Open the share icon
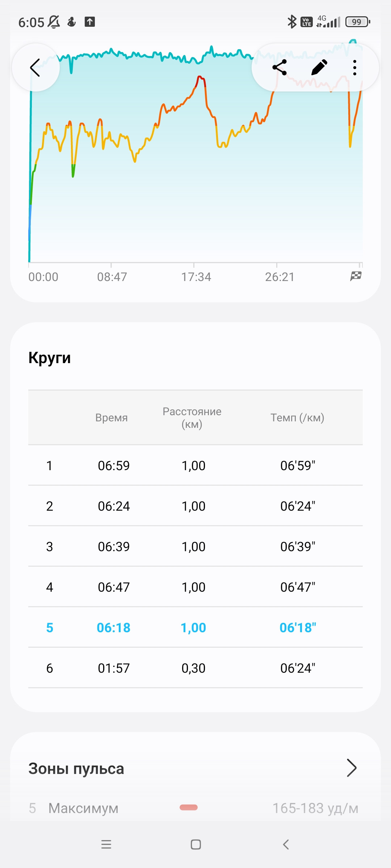This screenshot has height=868, width=391. point(279,68)
